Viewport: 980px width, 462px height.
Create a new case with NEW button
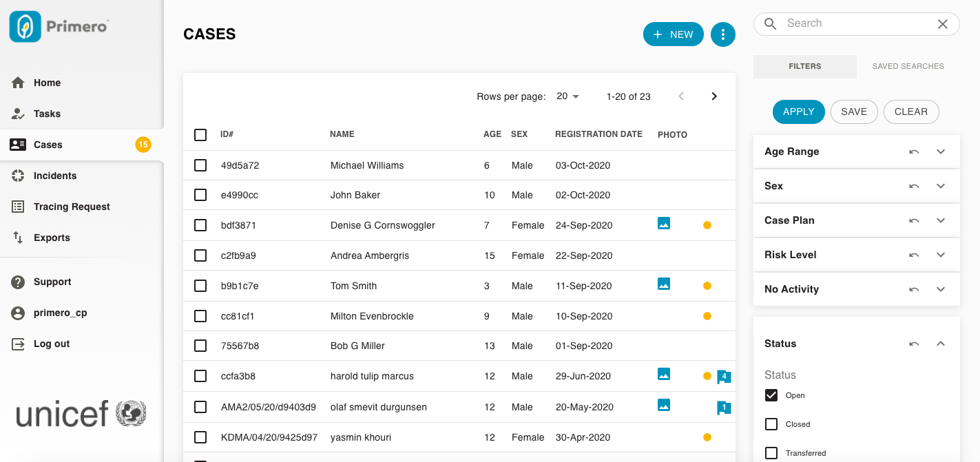(x=674, y=34)
